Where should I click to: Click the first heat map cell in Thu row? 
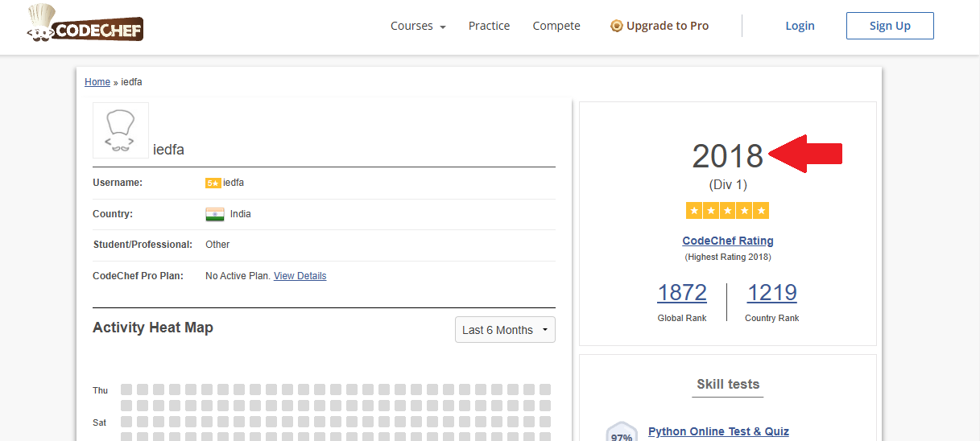pos(126,389)
